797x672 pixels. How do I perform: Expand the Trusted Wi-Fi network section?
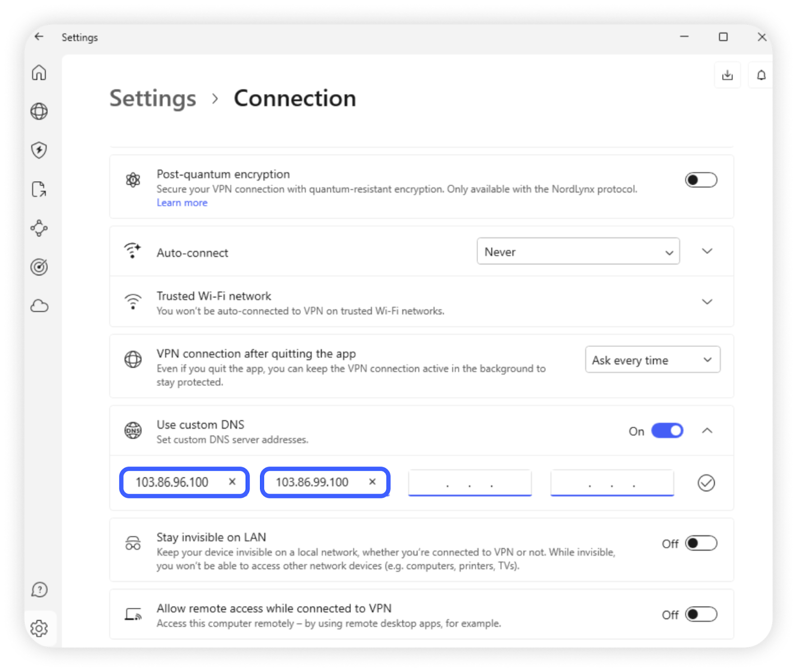[707, 302]
